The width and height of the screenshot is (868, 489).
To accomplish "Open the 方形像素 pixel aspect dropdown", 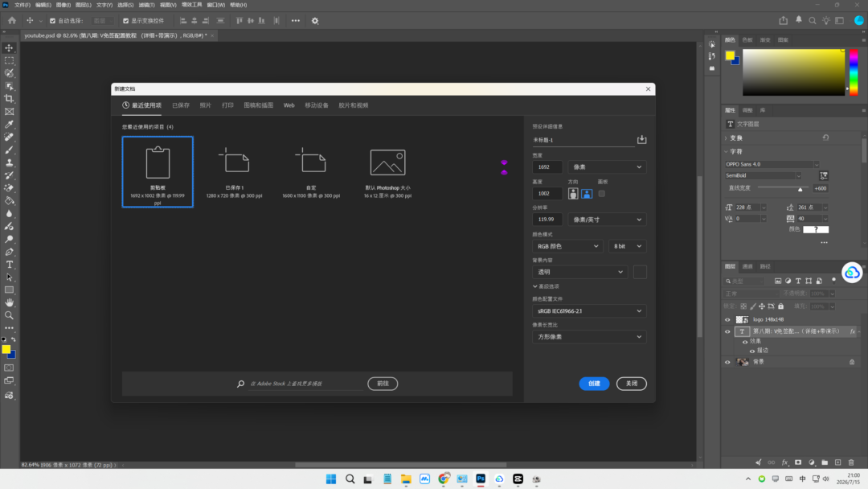I will point(589,337).
